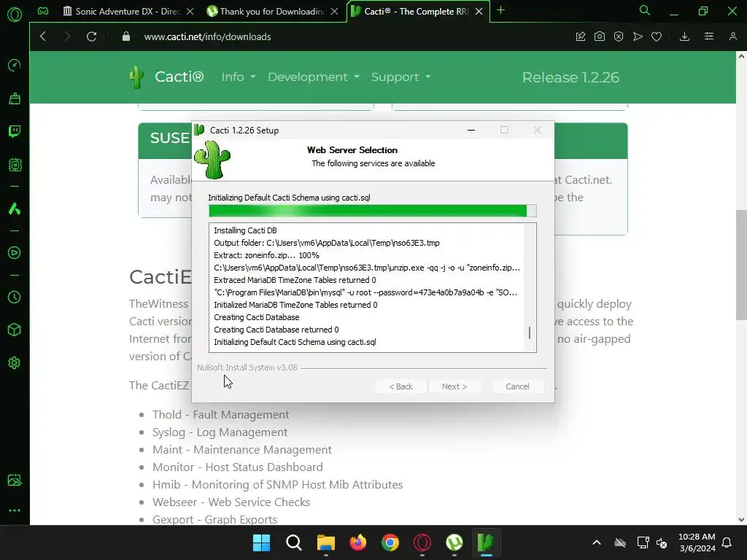Click 'Thold - Fault Management' list item
The height and width of the screenshot is (560, 747).
pos(220,414)
